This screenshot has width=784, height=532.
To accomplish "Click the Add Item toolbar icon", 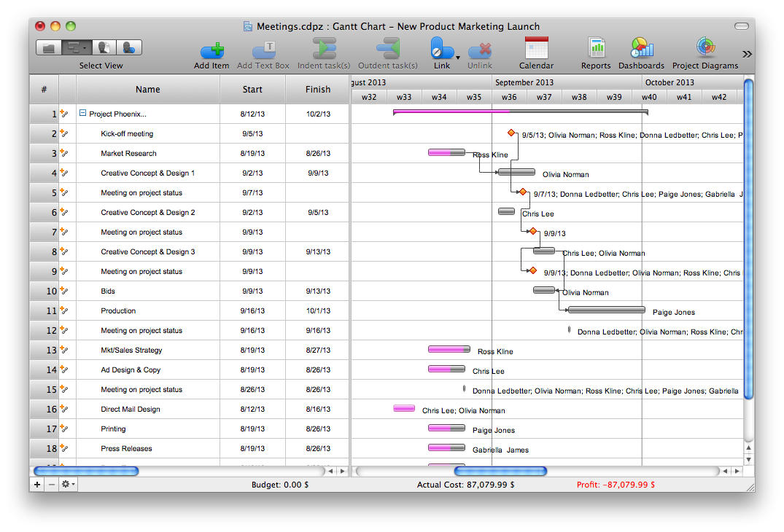I will (211, 50).
